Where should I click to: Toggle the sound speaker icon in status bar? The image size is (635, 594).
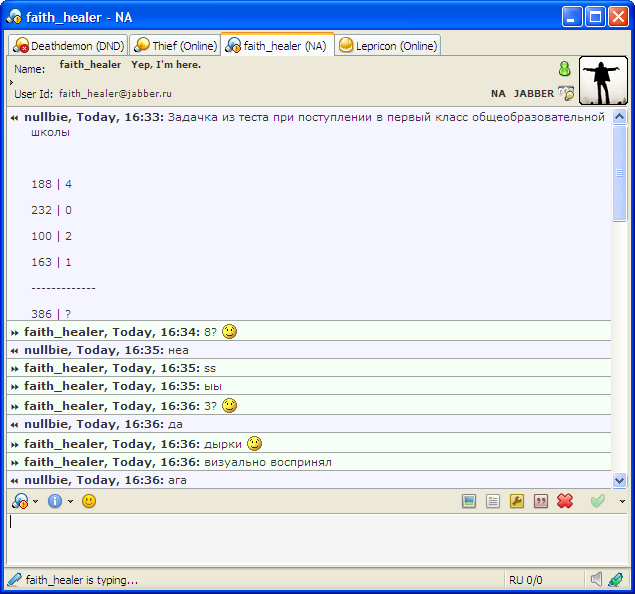point(596,579)
